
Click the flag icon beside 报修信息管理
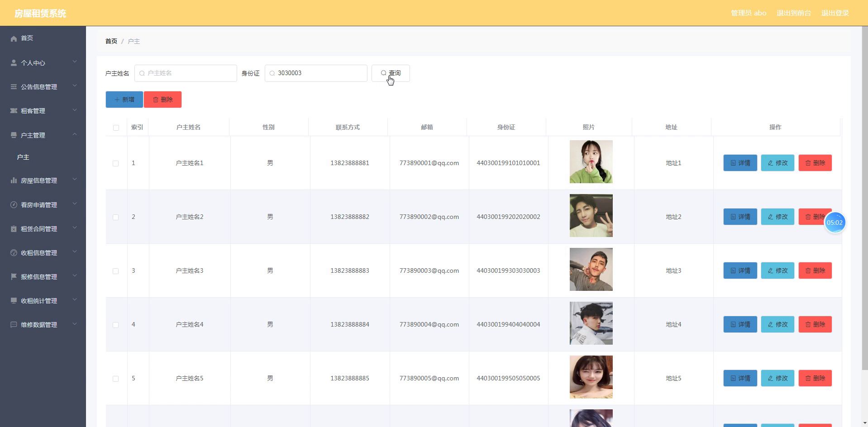[14, 277]
